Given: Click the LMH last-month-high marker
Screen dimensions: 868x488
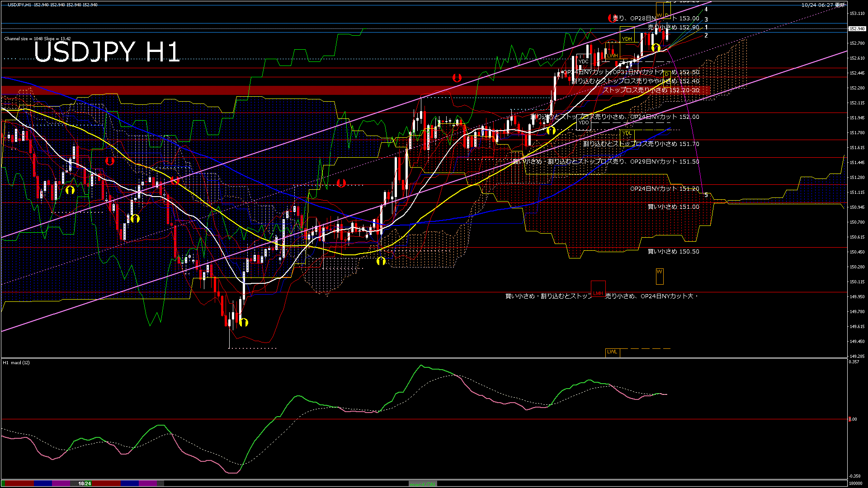Looking at the screenshot, I should (598, 293).
